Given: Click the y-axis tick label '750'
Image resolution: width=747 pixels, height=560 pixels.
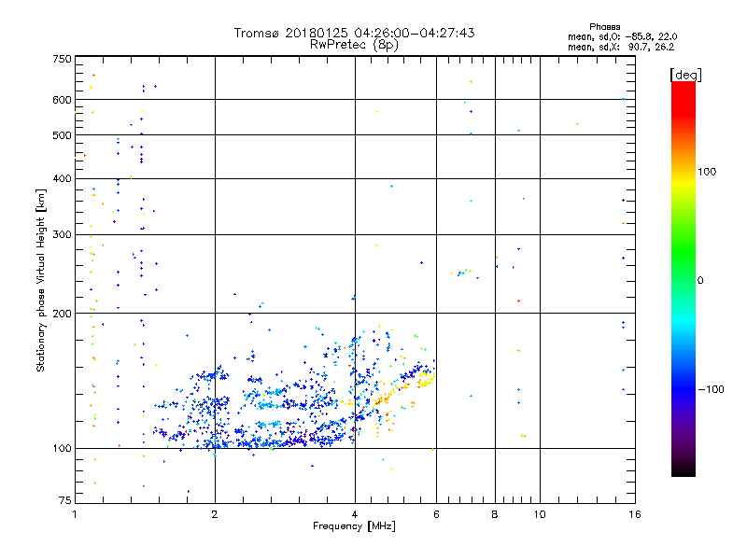Looking at the screenshot, I should (x=62, y=59).
